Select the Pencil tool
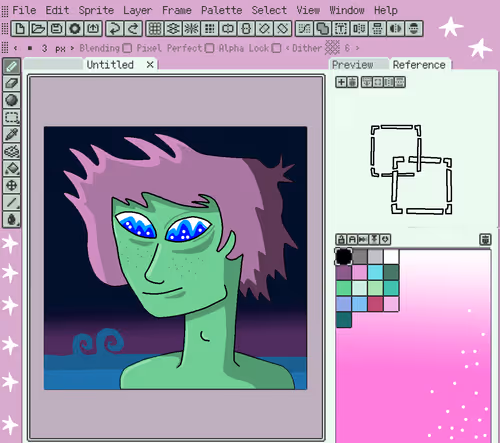Screen dimensions: 500x443 point(12,66)
